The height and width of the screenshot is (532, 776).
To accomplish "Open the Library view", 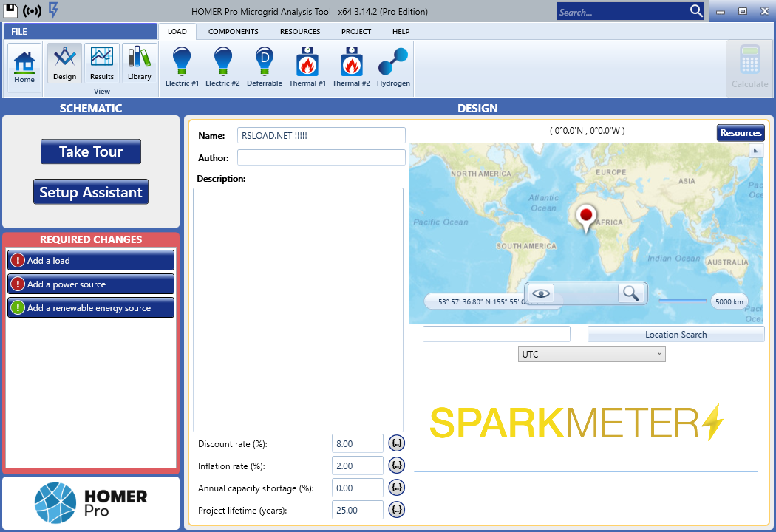I will pos(139,63).
